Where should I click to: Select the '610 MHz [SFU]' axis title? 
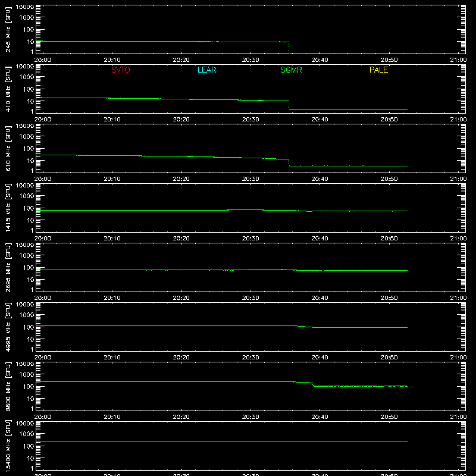(8, 148)
